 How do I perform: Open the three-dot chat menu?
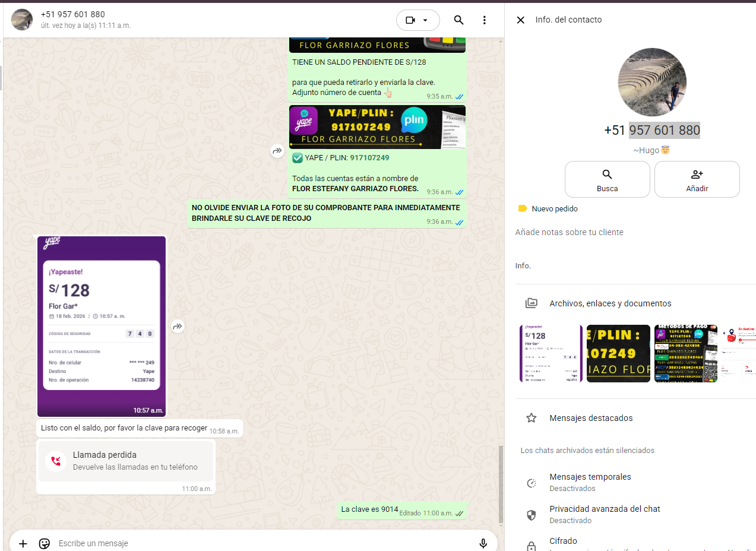[485, 20]
